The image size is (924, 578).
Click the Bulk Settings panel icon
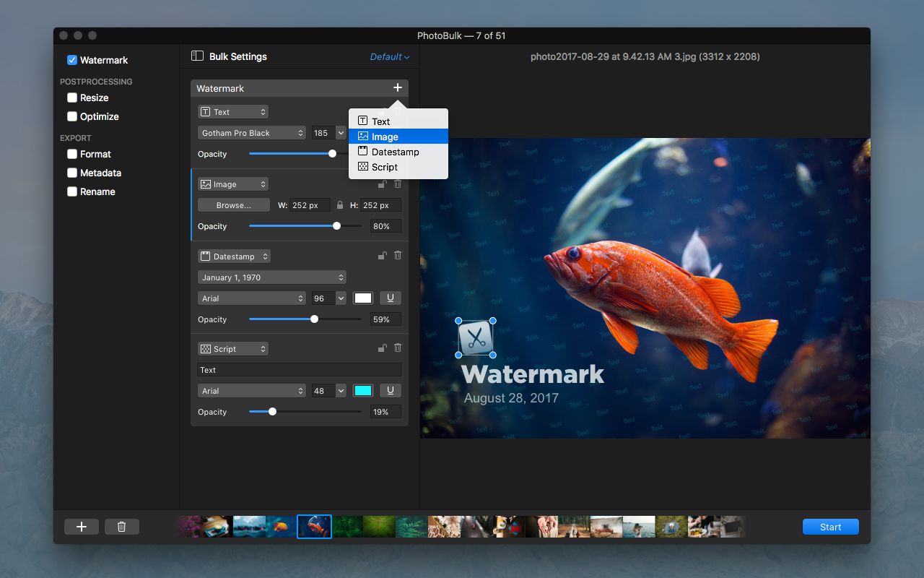(x=197, y=56)
